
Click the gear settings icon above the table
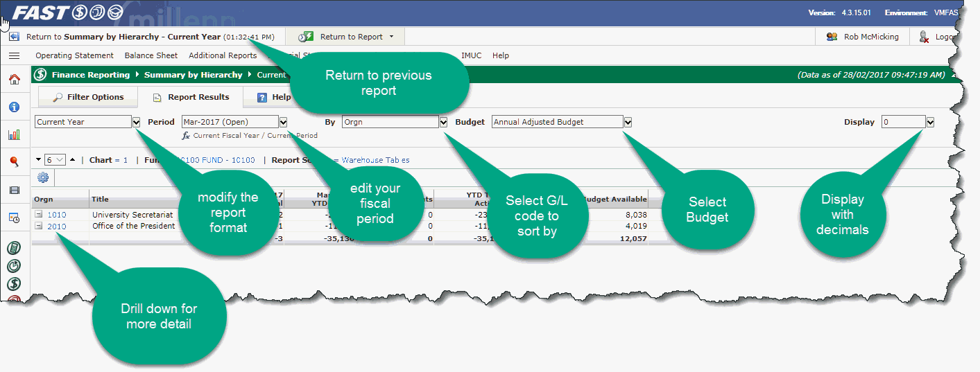coord(43,178)
